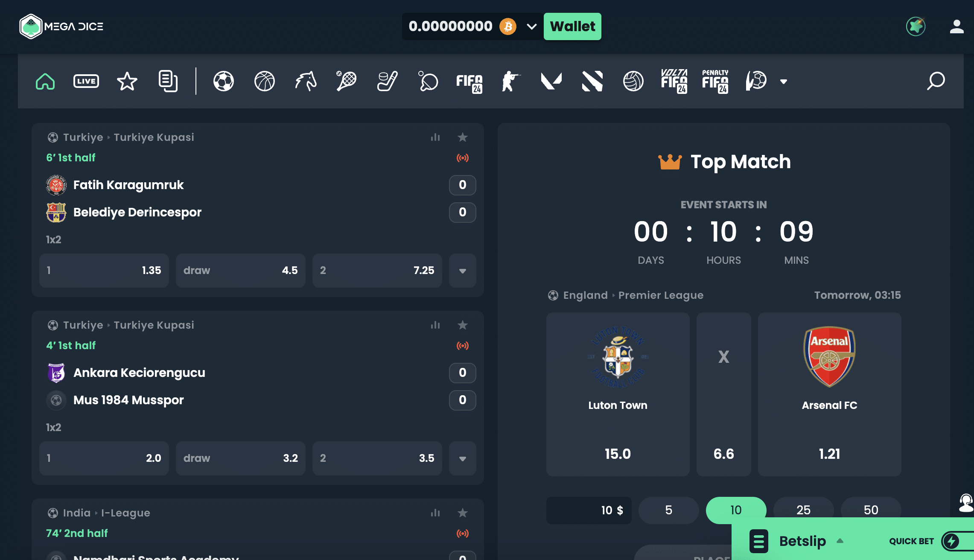Image resolution: width=974 pixels, height=560 pixels.
Task: Bet on Belediye Derincespor at 7.25
Action: coord(377,271)
